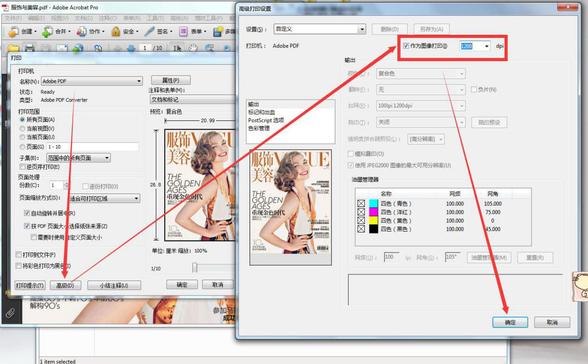Click the 属性(P) printer properties button

(171, 81)
